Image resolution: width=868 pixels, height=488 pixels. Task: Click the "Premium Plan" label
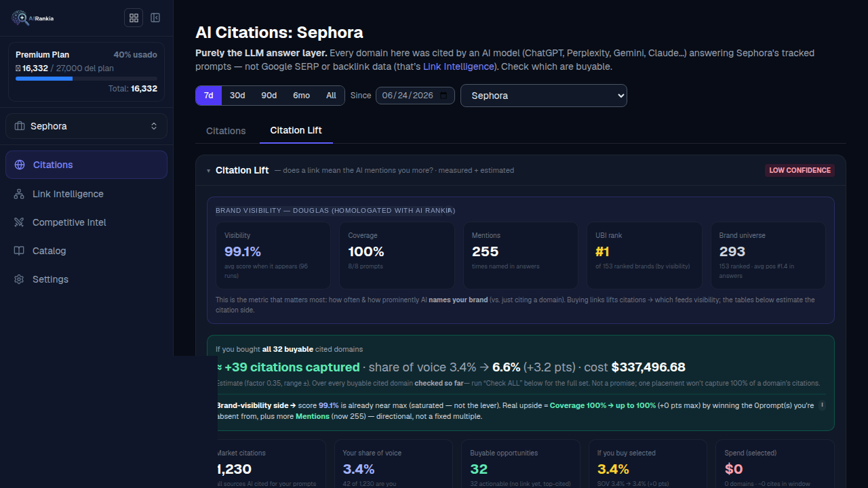point(42,55)
